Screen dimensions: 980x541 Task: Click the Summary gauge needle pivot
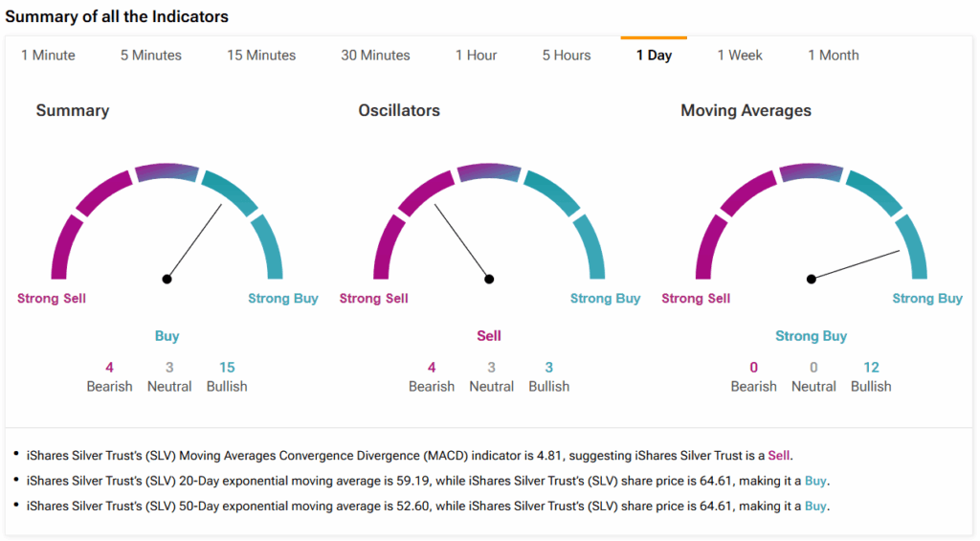[x=167, y=279]
